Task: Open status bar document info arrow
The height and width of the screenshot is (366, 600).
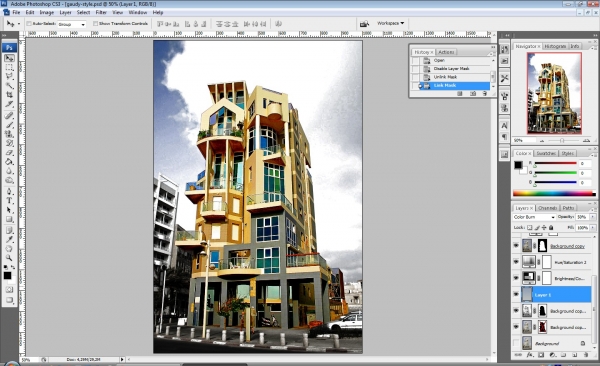Action: tap(122, 359)
